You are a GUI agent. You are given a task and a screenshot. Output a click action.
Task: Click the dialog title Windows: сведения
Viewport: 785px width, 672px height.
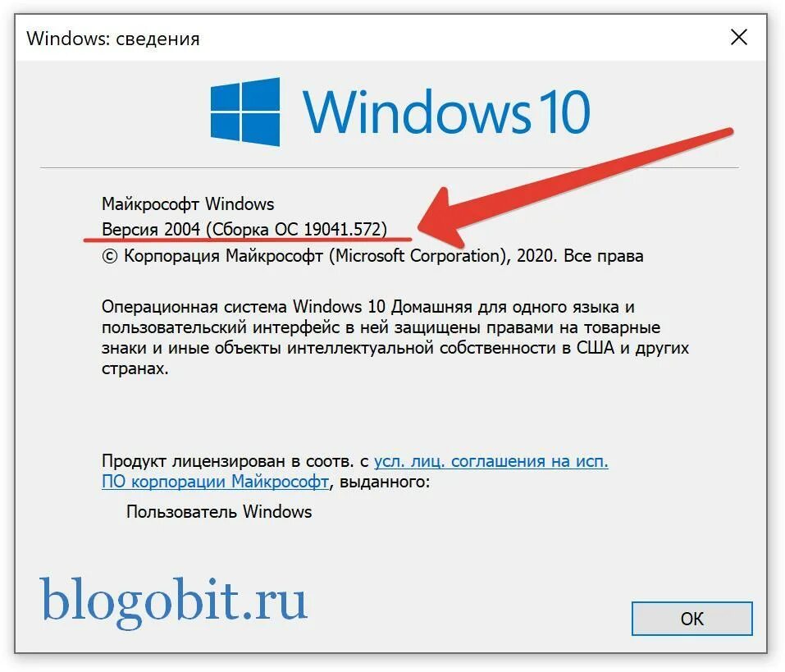click(x=113, y=39)
